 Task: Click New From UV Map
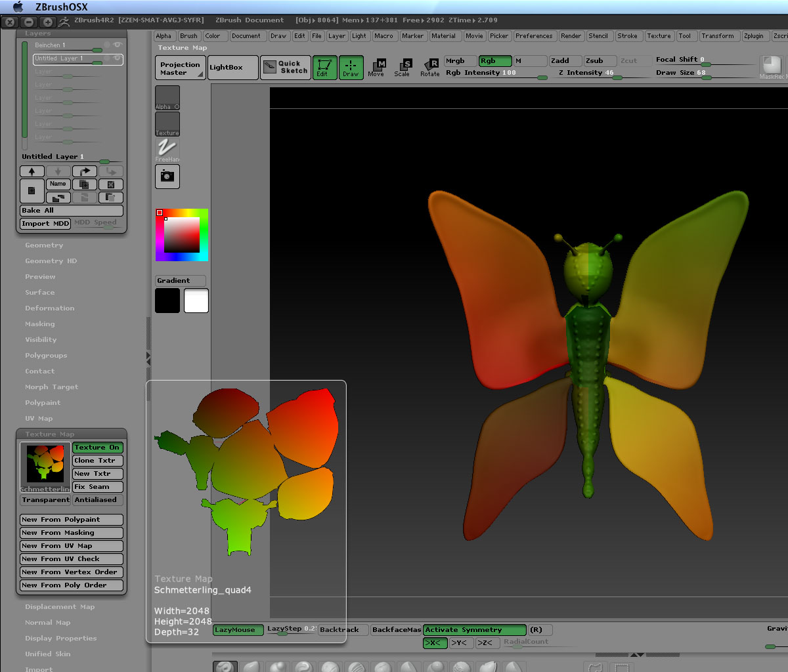pyautogui.click(x=72, y=546)
